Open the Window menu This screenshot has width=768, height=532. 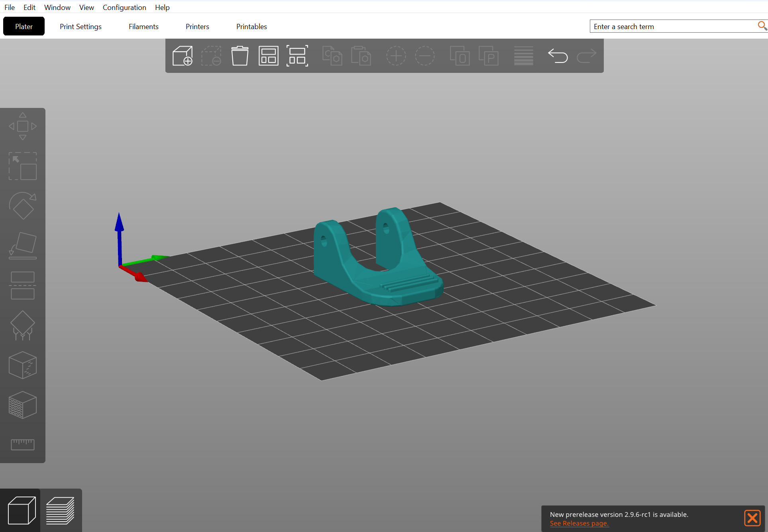point(57,7)
